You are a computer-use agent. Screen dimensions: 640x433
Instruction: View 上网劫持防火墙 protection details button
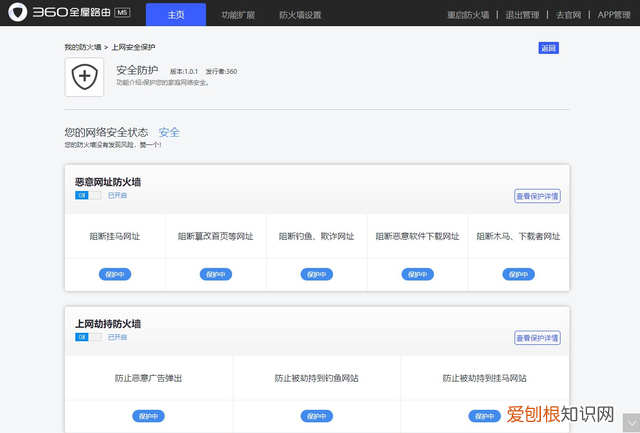tap(537, 338)
